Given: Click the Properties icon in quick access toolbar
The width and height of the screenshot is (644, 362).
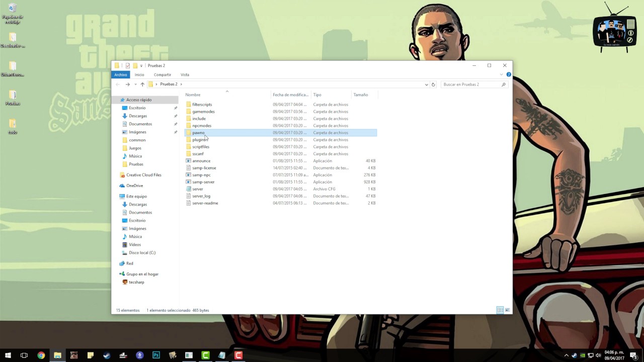Looking at the screenshot, I should pos(128,65).
